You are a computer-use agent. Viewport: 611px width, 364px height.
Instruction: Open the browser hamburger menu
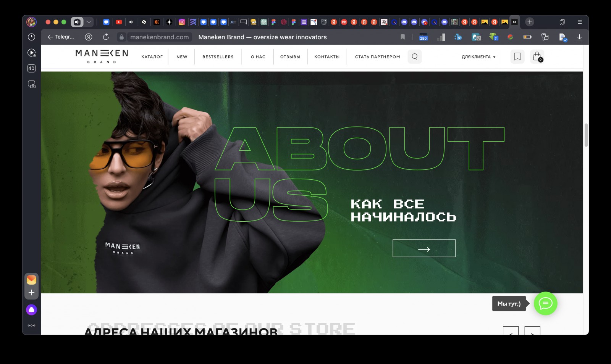pos(580,22)
